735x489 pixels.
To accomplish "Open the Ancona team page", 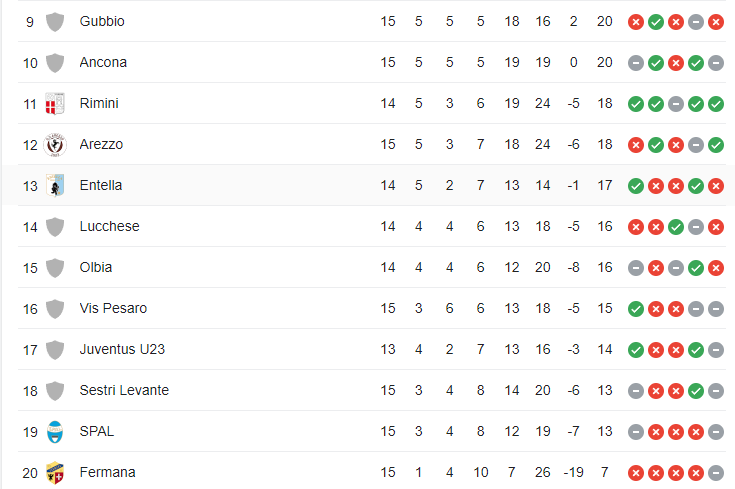I will (x=103, y=62).
